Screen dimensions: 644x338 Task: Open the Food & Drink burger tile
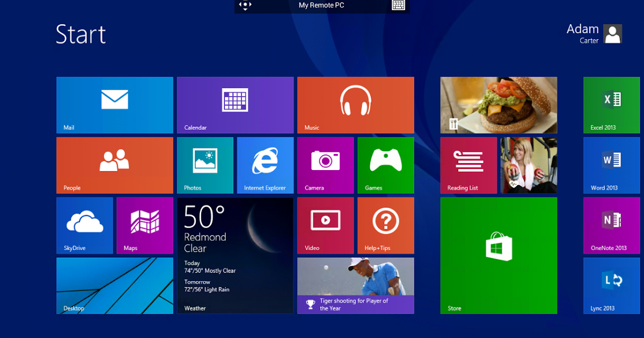tap(499, 105)
